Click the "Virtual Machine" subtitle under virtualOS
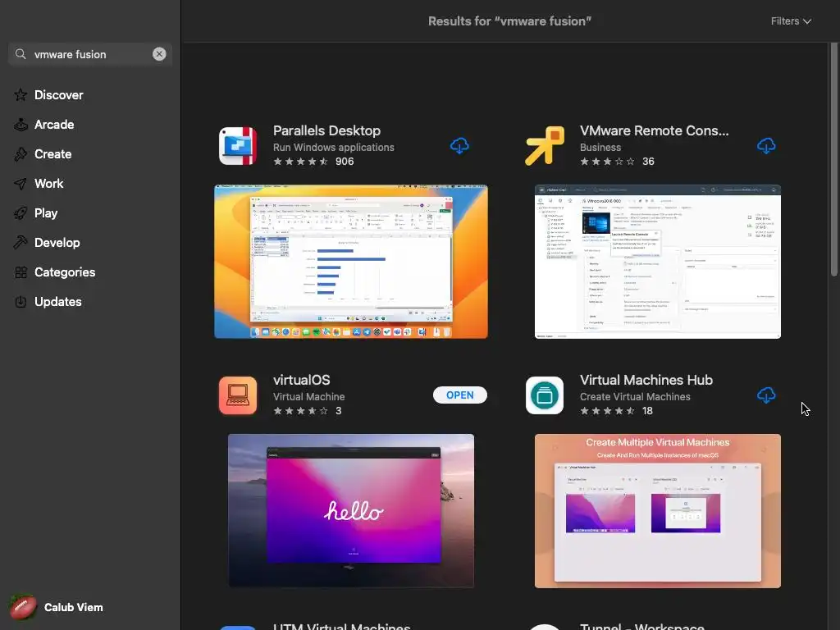 pos(308,397)
